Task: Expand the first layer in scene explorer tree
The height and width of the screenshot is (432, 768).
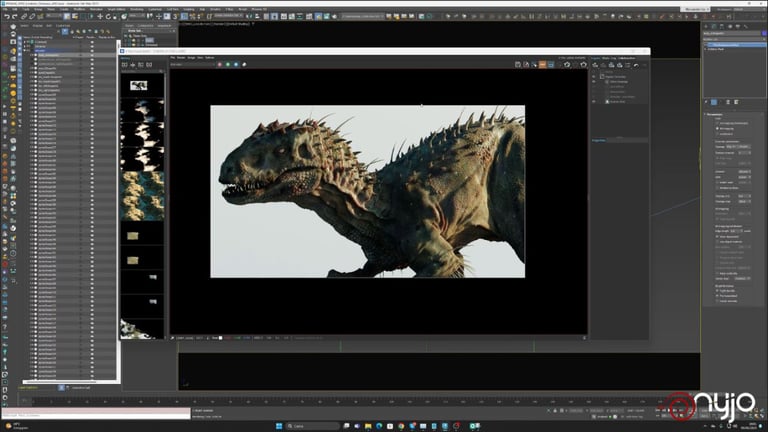Action: point(24,42)
